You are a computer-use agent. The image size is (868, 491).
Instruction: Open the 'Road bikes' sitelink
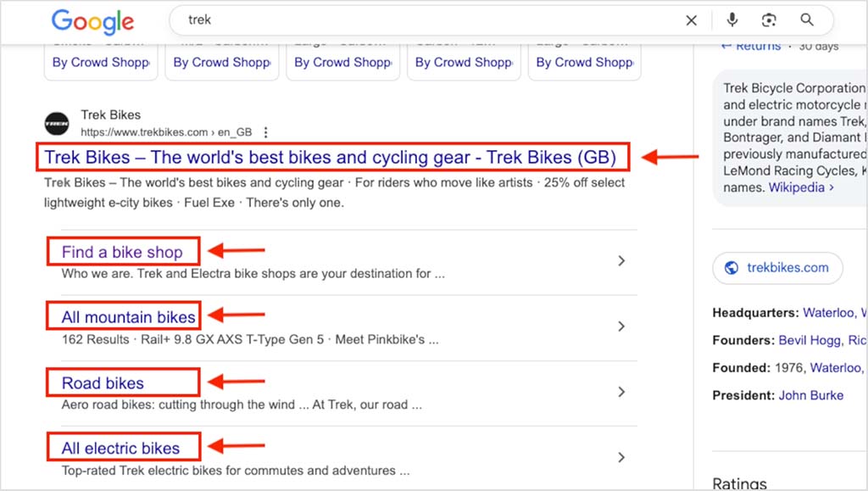pyautogui.click(x=103, y=383)
